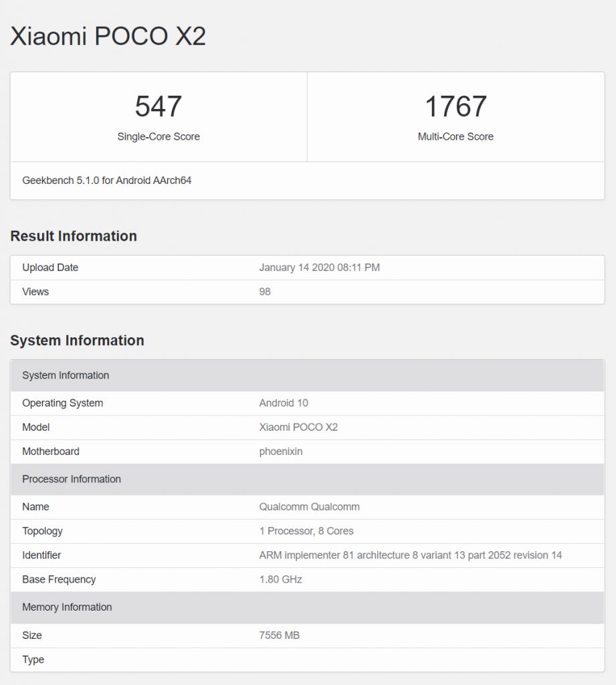Click the ARM implementer identifier value
This screenshot has height=685, width=616.
pos(410,555)
